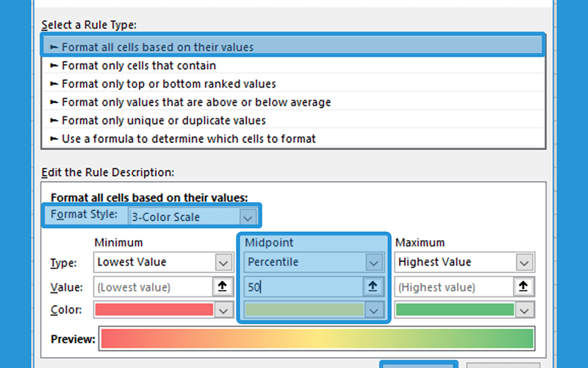
Task: Click the green Maximum color swatch
Action: point(455,310)
